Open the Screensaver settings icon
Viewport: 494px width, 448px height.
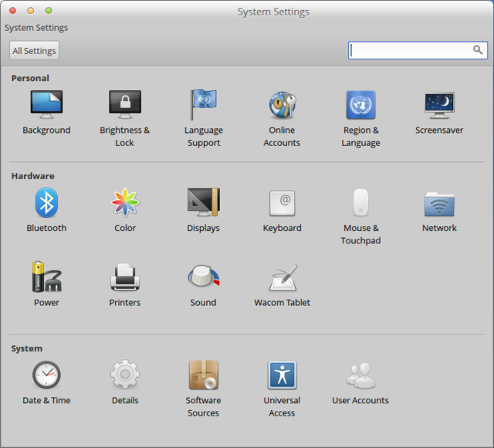(x=439, y=105)
